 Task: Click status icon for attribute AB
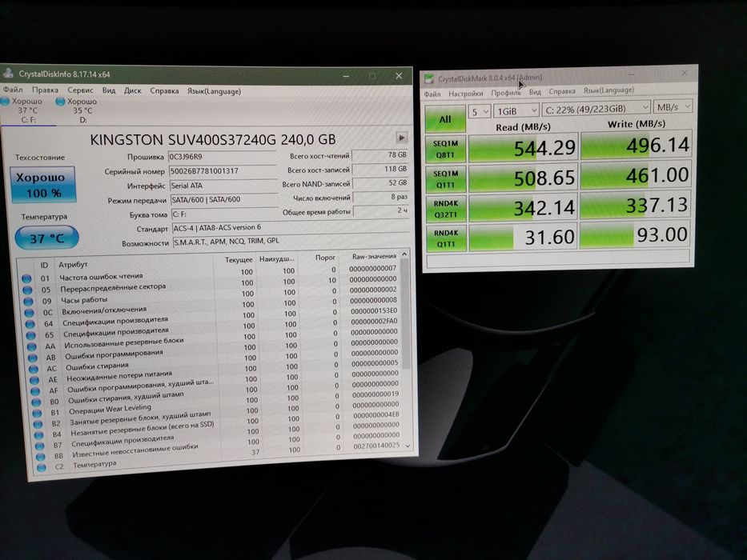[33, 358]
